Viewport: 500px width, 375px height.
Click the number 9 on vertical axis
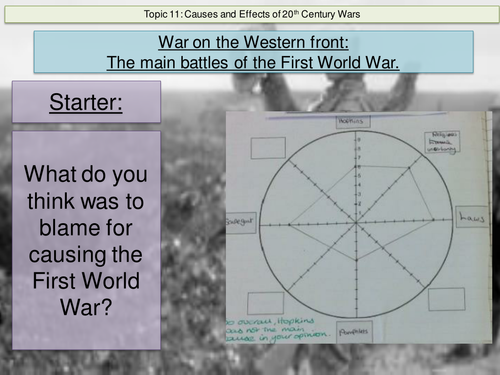(x=359, y=140)
